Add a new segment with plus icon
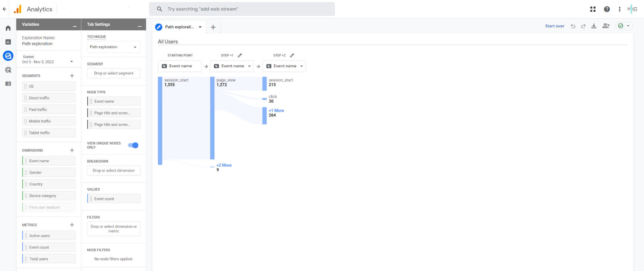The height and width of the screenshot is (271, 644). click(72, 76)
